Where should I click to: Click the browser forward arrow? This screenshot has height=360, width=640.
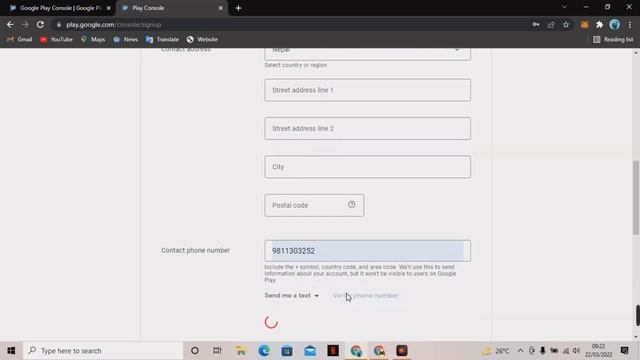click(x=25, y=25)
